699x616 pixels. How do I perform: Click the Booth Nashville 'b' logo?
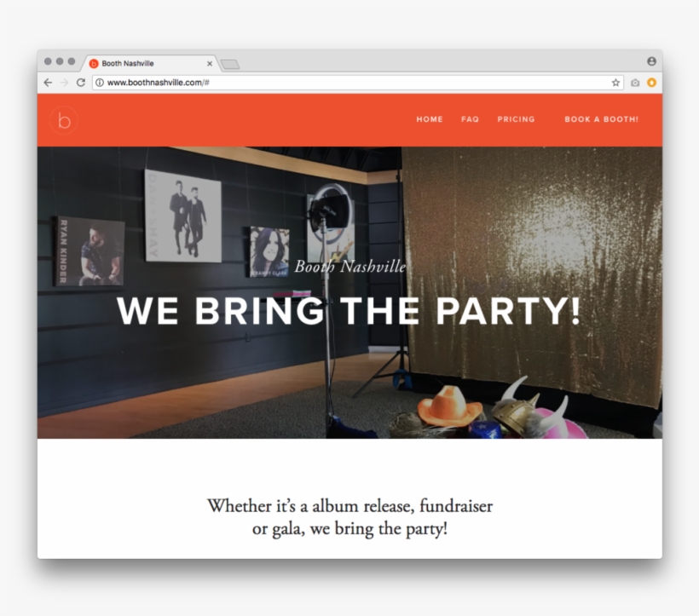[x=64, y=120]
